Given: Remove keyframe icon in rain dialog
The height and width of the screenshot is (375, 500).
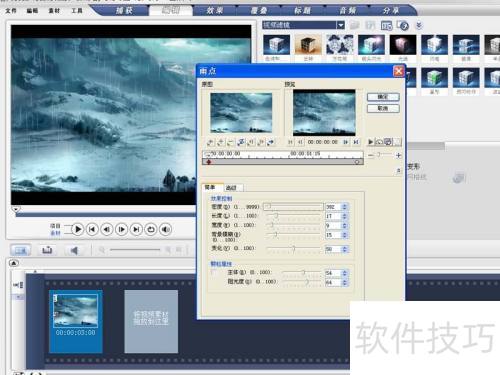Looking at the screenshot, I should coord(230,142).
